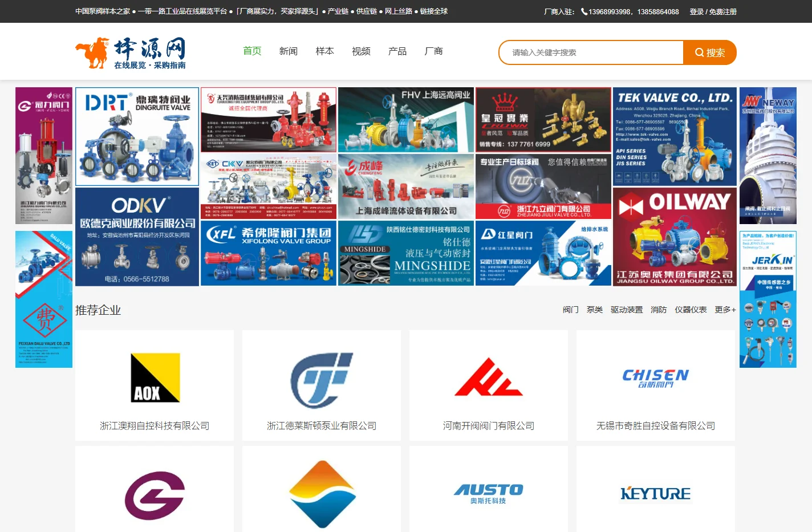Image resolution: width=812 pixels, height=532 pixels.
Task: Select the 产品 menu item
Action: click(x=397, y=51)
